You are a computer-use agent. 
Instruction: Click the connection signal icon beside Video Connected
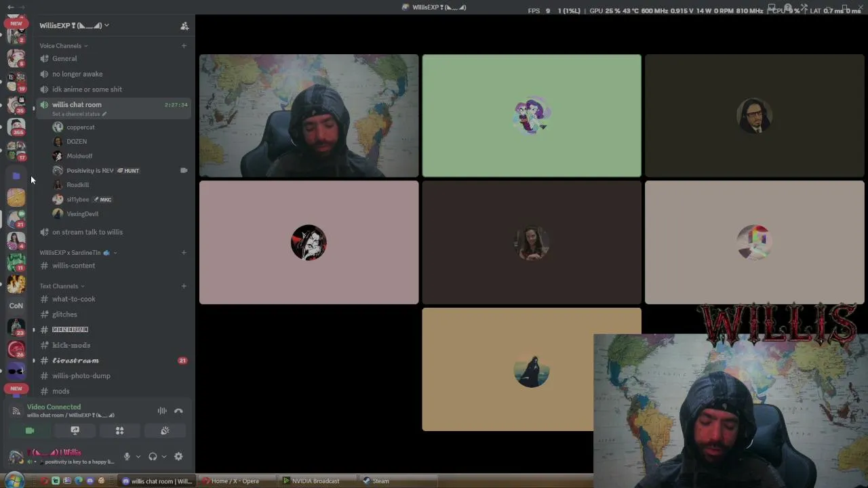(x=16, y=411)
